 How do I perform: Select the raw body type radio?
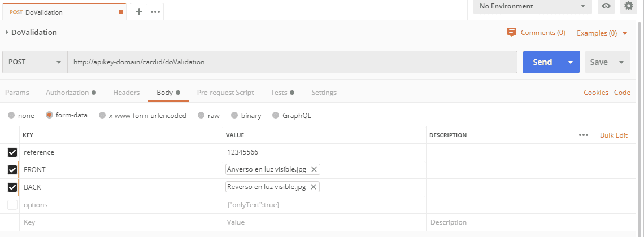pyautogui.click(x=201, y=116)
